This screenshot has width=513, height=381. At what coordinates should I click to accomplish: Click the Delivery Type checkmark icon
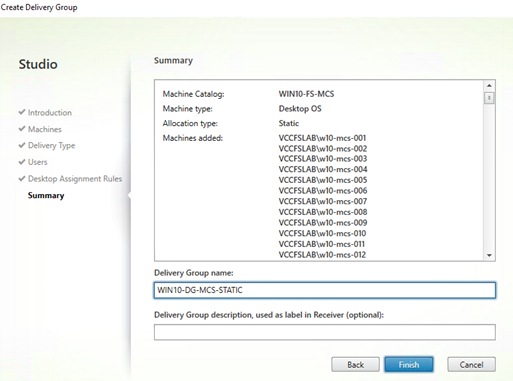click(22, 145)
